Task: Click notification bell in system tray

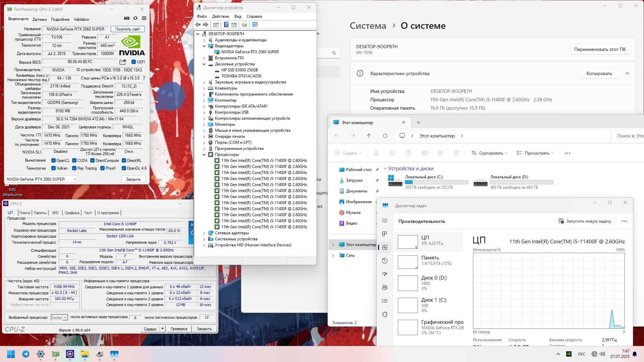Action: 635,354
